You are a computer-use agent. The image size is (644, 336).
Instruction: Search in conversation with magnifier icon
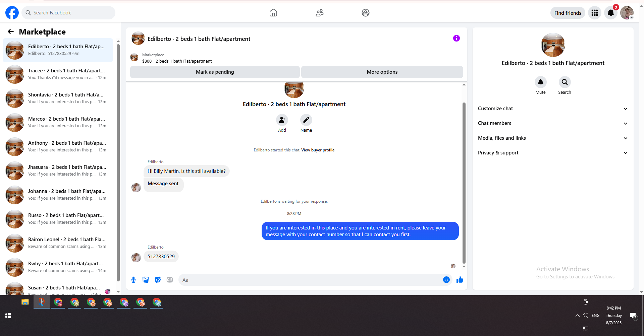pos(565,82)
